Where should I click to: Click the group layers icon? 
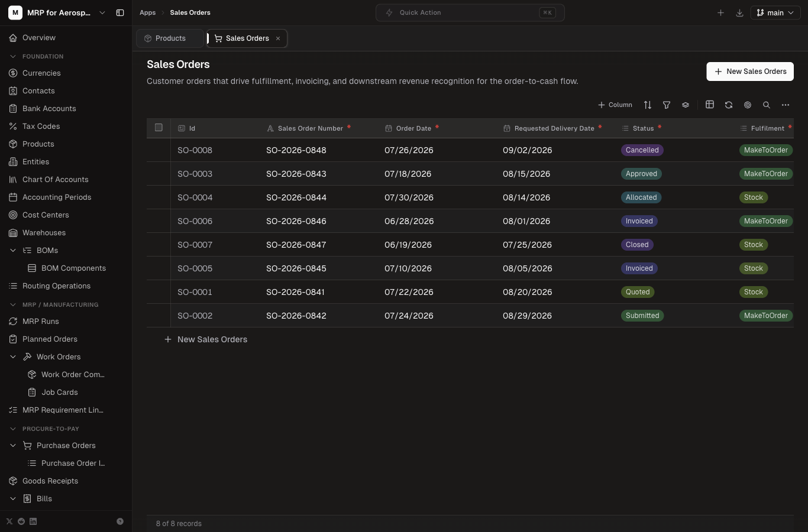[x=686, y=105]
